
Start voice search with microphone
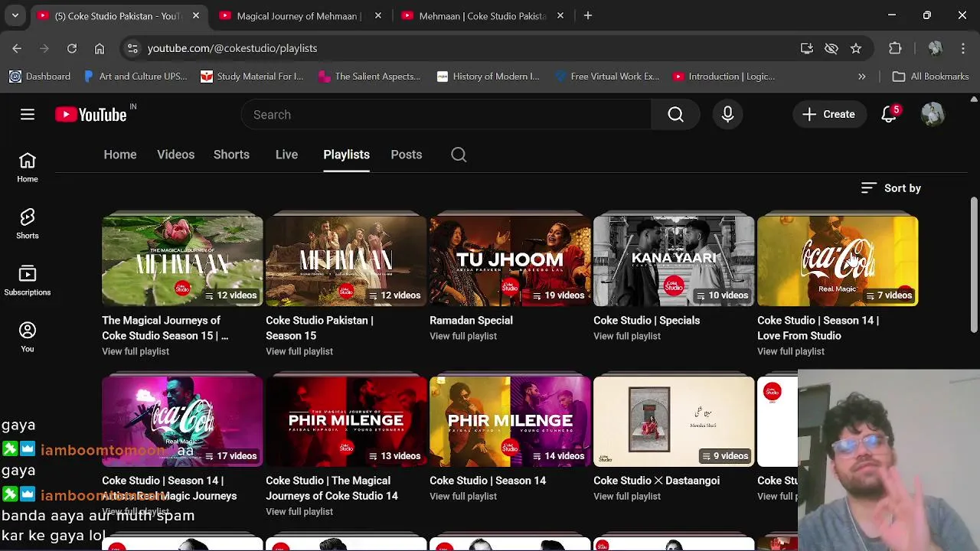pos(727,114)
